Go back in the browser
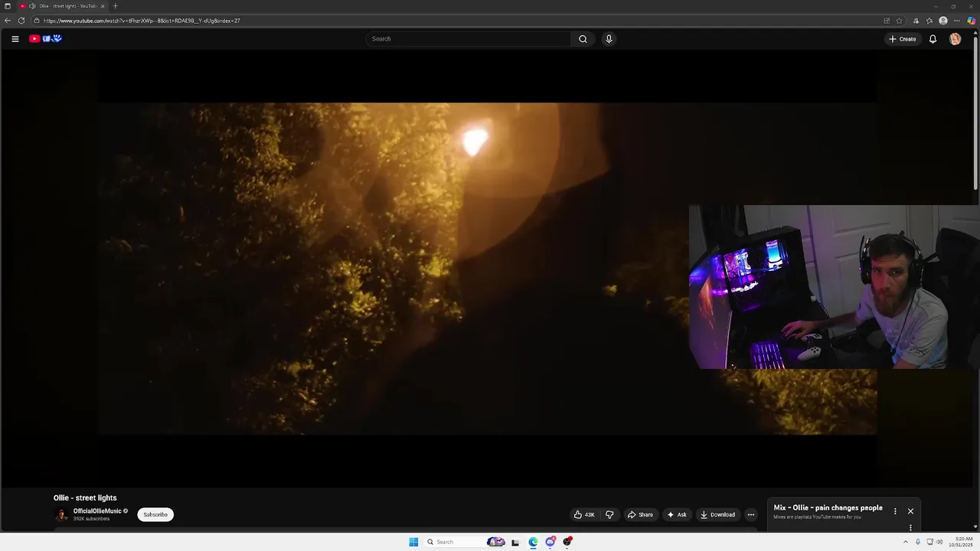Screen dimensions: 980x551 click(x=8, y=21)
